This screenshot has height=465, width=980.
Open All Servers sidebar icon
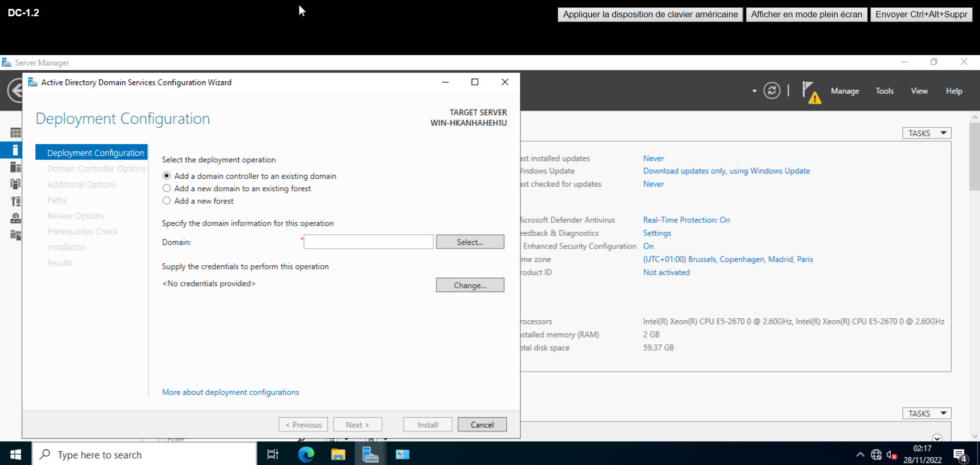16,167
